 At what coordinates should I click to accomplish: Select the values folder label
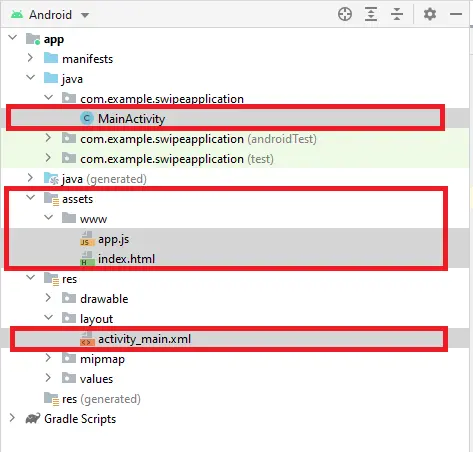(x=96, y=379)
